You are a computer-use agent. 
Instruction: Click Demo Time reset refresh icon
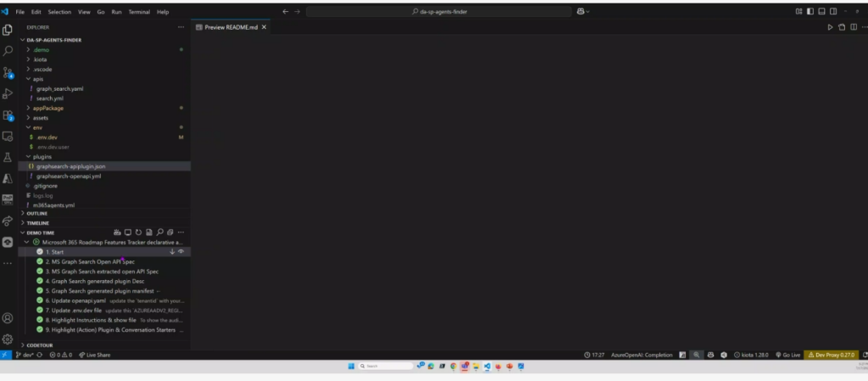point(138,233)
